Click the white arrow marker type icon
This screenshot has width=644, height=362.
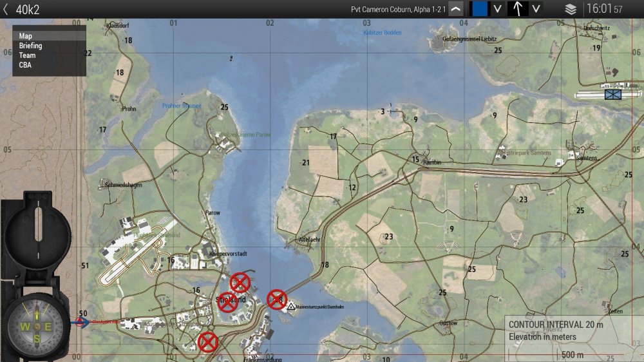pos(518,9)
